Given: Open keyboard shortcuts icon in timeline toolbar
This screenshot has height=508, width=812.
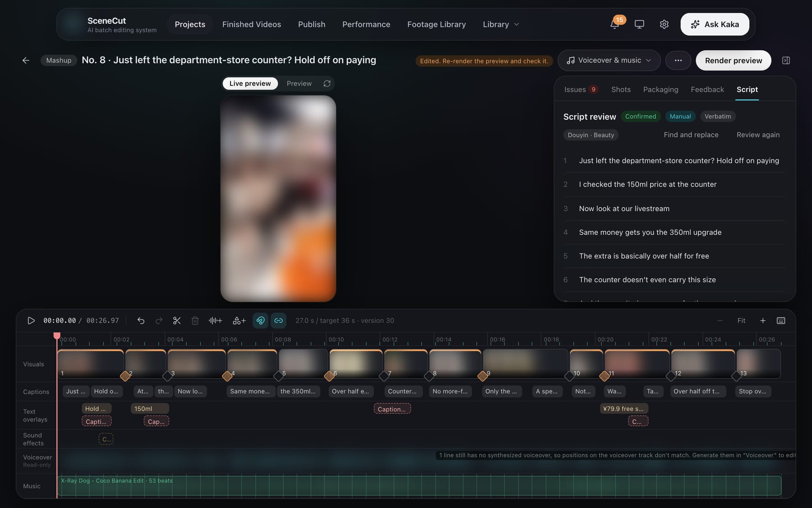Looking at the screenshot, I should (781, 321).
